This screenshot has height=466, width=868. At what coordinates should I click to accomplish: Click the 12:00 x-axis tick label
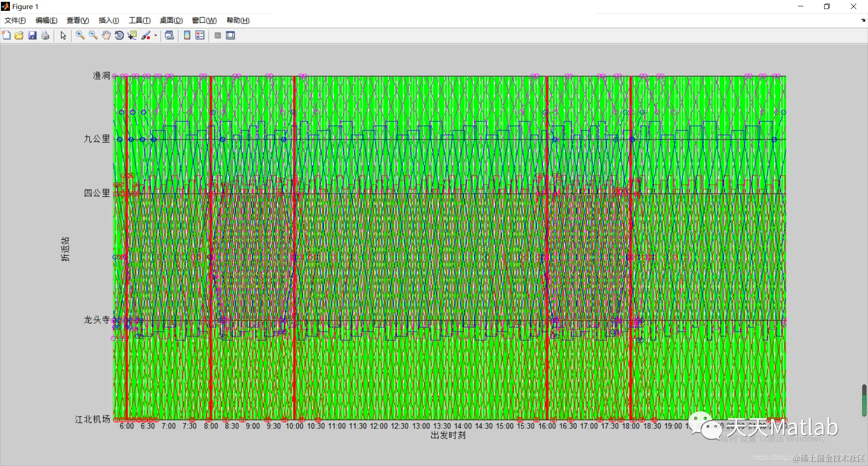pyautogui.click(x=378, y=426)
